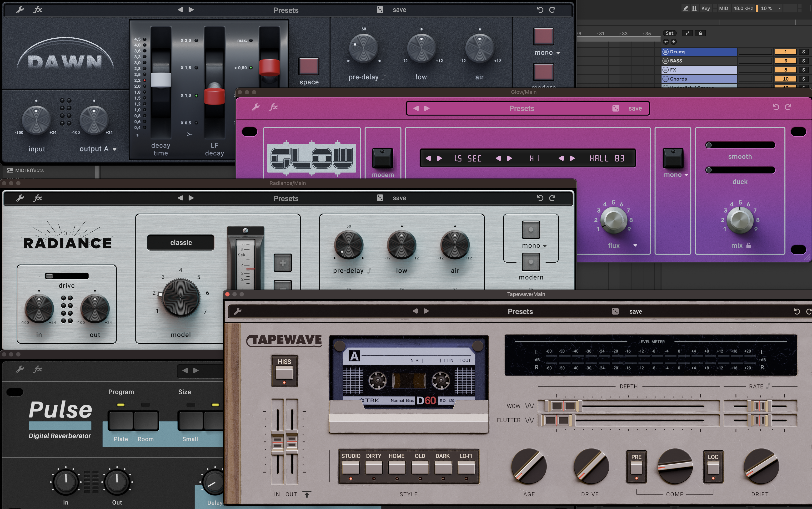Open the mono dropdown arrow in Glow
The height and width of the screenshot is (509, 812).
click(686, 175)
